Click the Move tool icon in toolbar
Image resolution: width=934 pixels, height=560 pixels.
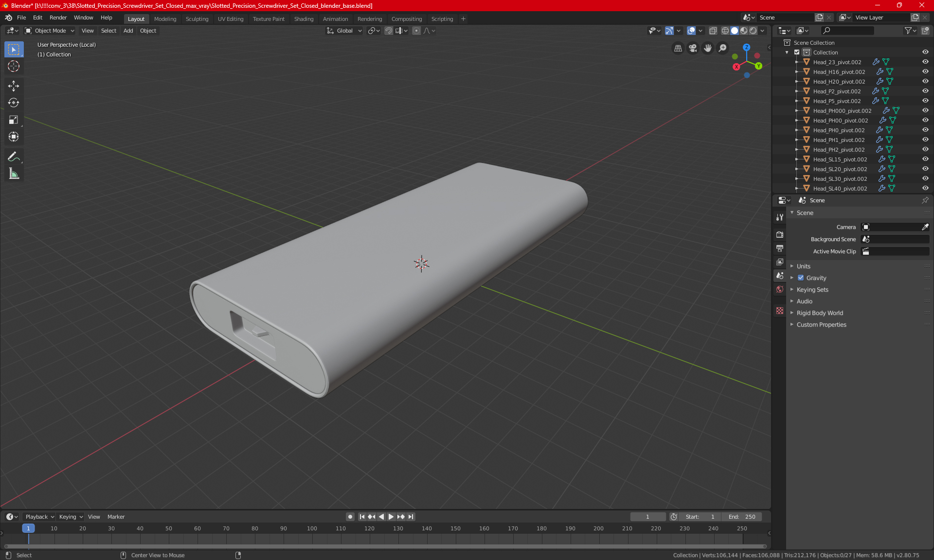[x=13, y=85]
